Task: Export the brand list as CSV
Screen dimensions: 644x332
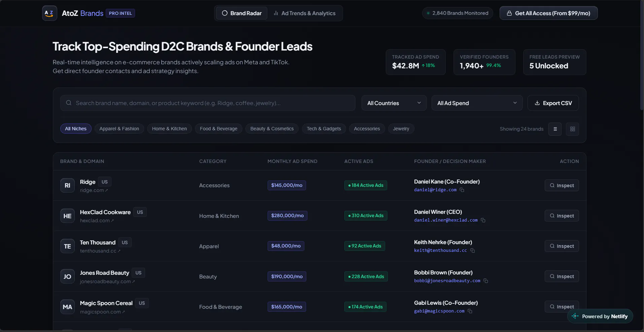Action: 553,103
